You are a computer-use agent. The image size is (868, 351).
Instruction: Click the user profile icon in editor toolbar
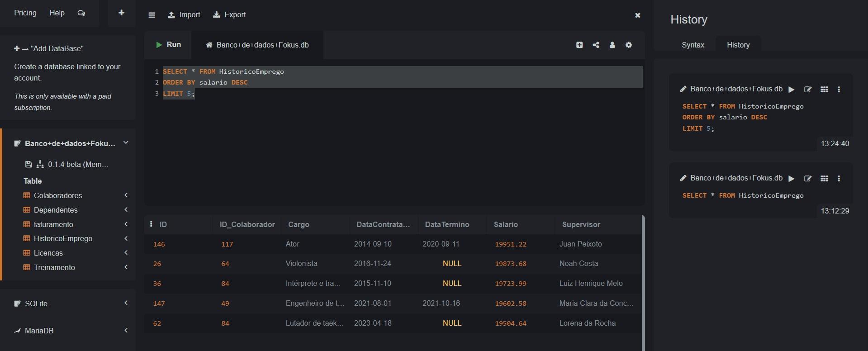pyautogui.click(x=612, y=45)
